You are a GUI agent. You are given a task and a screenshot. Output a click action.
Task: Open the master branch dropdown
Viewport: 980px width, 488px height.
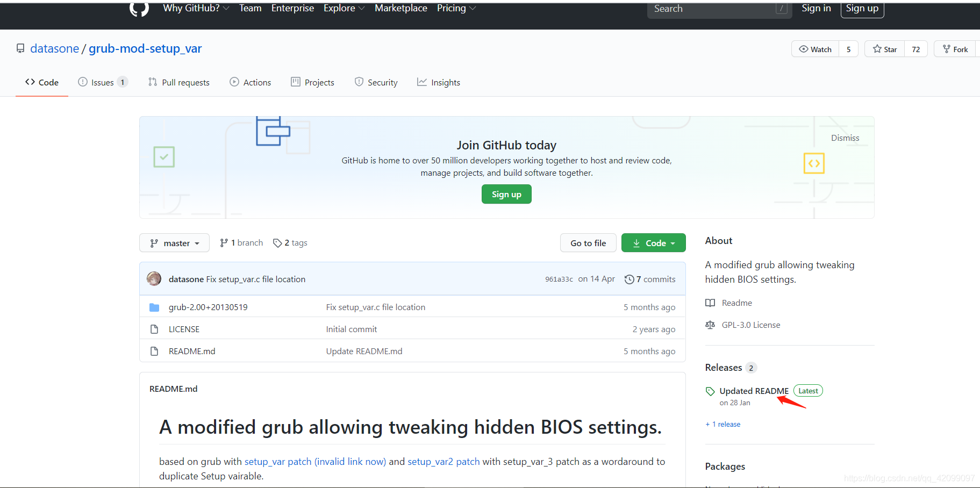[x=174, y=243]
